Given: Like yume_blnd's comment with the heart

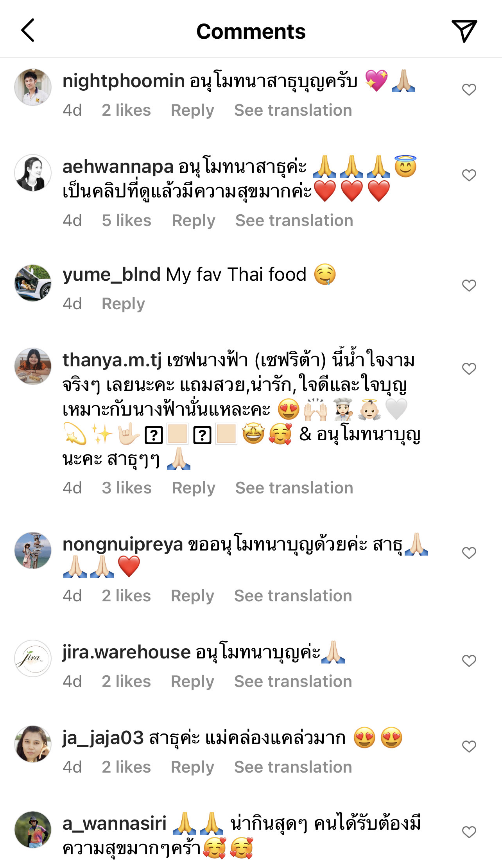Looking at the screenshot, I should click(x=469, y=285).
